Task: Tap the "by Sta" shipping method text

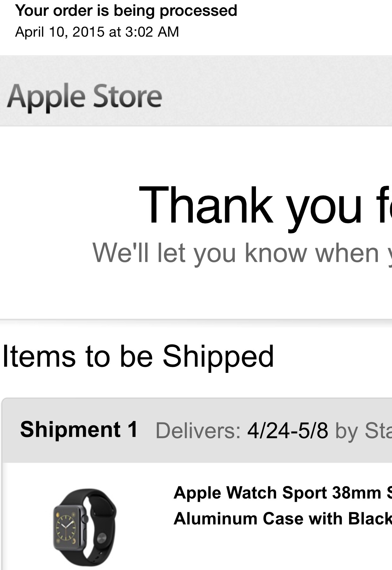Action: (x=364, y=431)
